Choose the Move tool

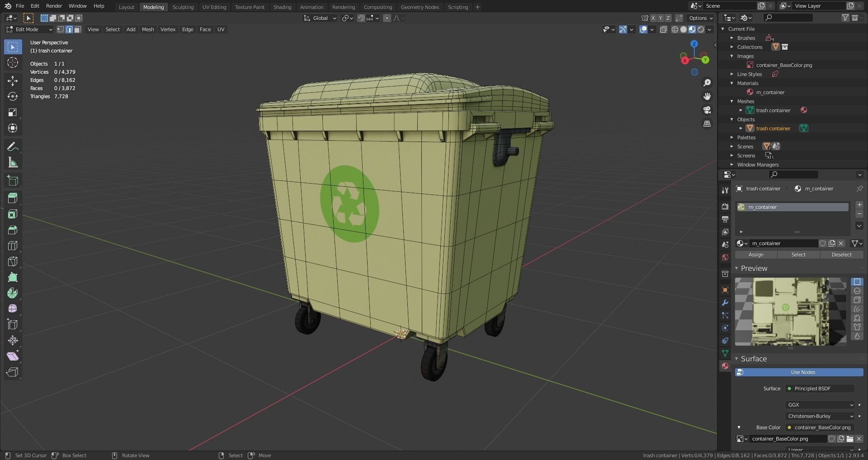click(x=13, y=81)
